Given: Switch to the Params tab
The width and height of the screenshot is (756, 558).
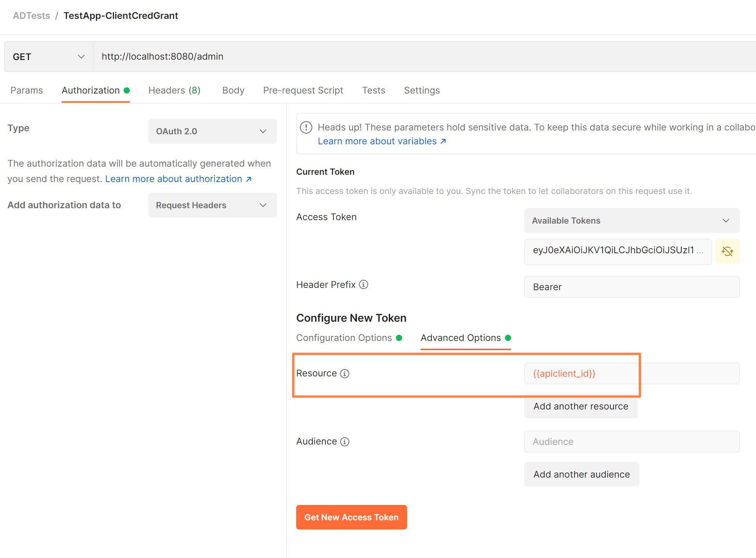Looking at the screenshot, I should coord(27,90).
